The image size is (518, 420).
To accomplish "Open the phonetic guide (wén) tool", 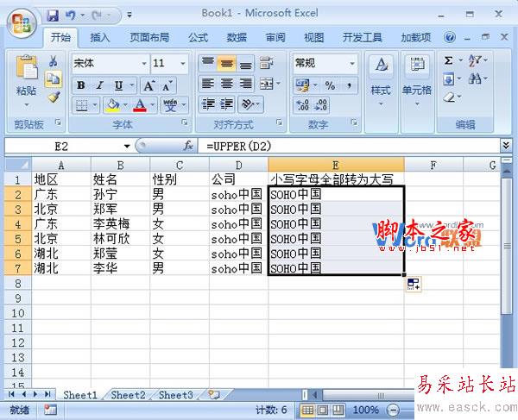I will pyautogui.click(x=170, y=105).
